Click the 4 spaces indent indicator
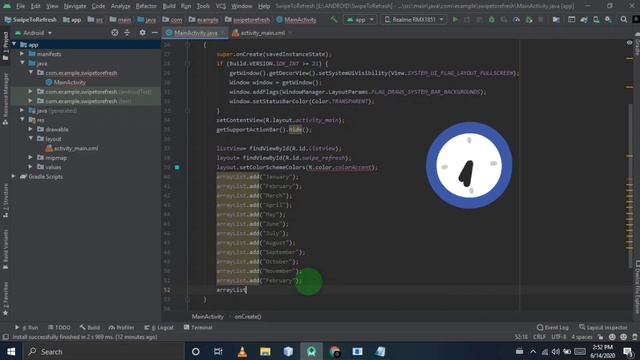 click(582, 337)
